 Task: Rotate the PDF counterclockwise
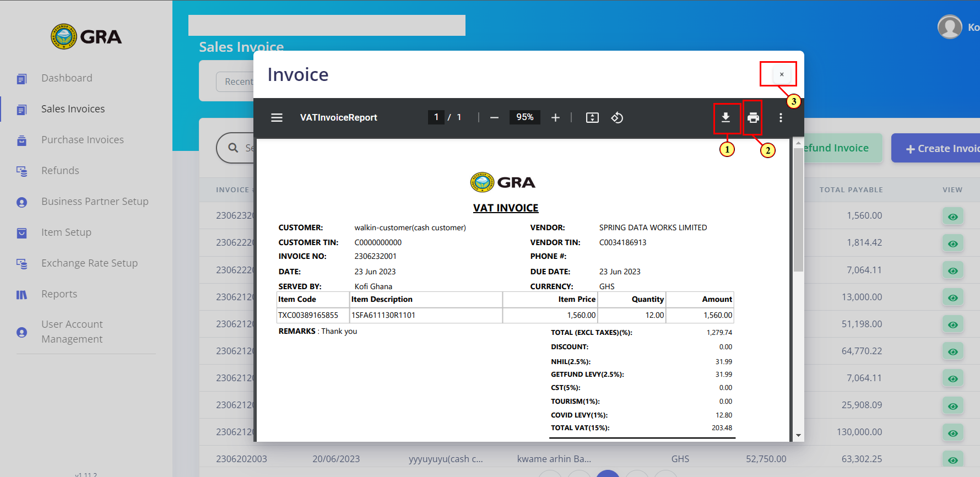pyautogui.click(x=617, y=117)
